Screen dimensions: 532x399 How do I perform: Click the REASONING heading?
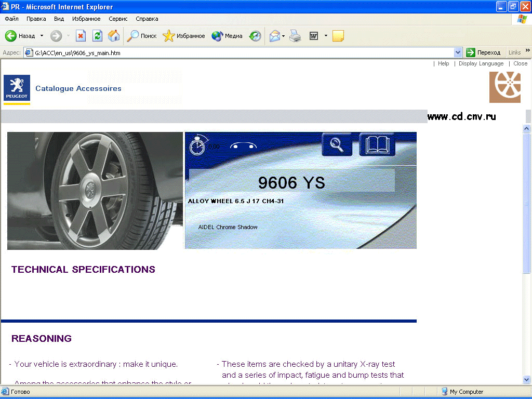pyautogui.click(x=42, y=339)
